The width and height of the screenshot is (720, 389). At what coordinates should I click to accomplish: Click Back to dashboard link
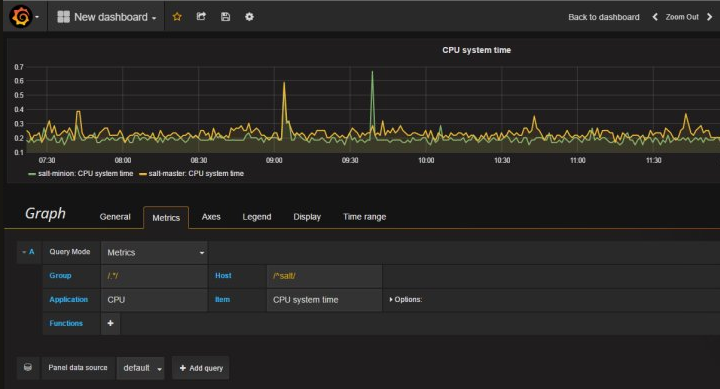click(603, 17)
